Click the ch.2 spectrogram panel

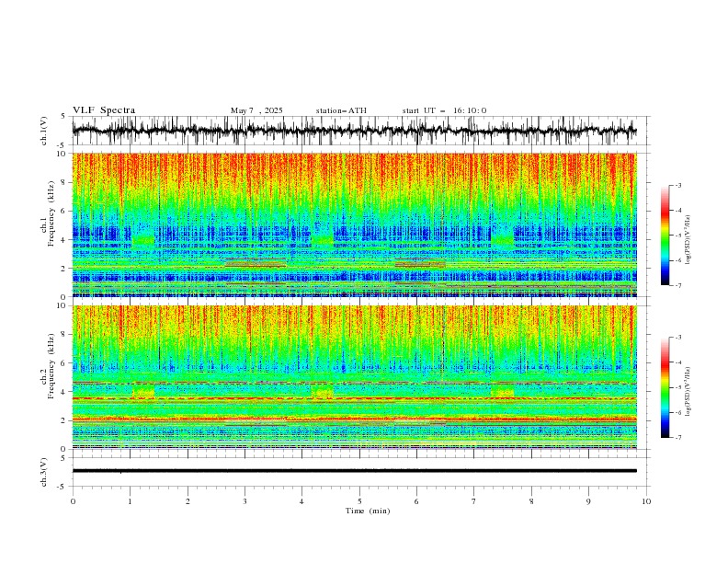tap(354, 377)
